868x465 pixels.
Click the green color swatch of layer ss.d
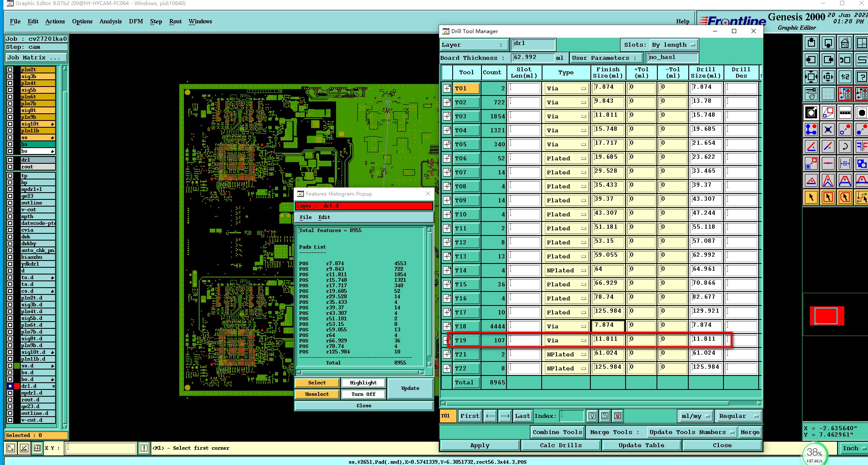pos(17,366)
